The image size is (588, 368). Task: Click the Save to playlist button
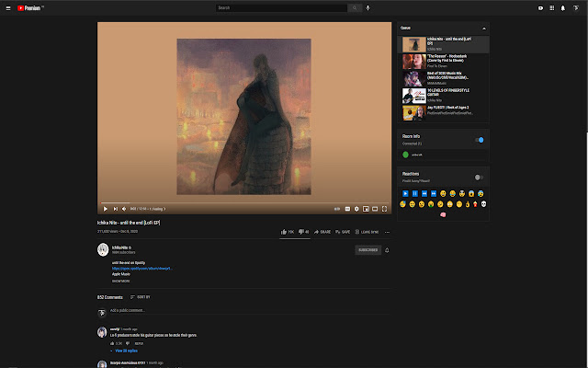tap(343, 232)
